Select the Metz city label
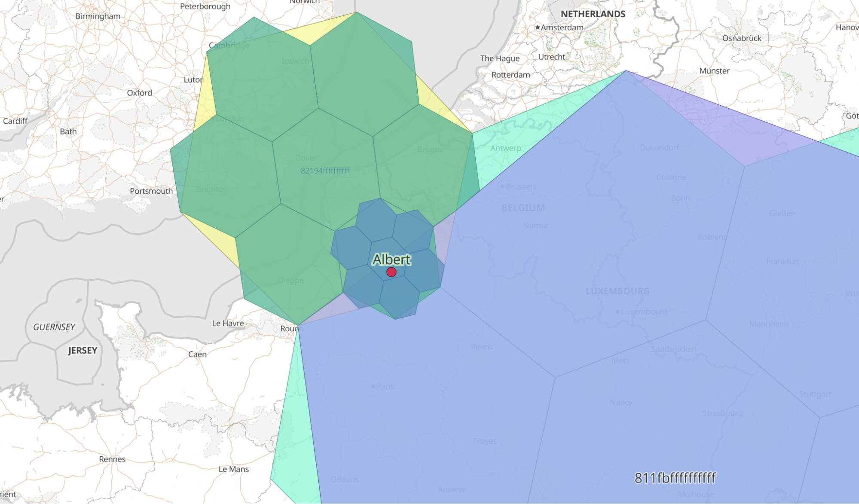The width and height of the screenshot is (859, 504). [x=621, y=360]
